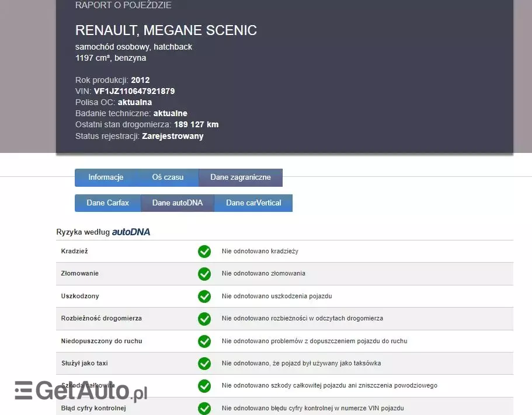Click the RENAULT, MEGANE SCENIC title

point(166,30)
